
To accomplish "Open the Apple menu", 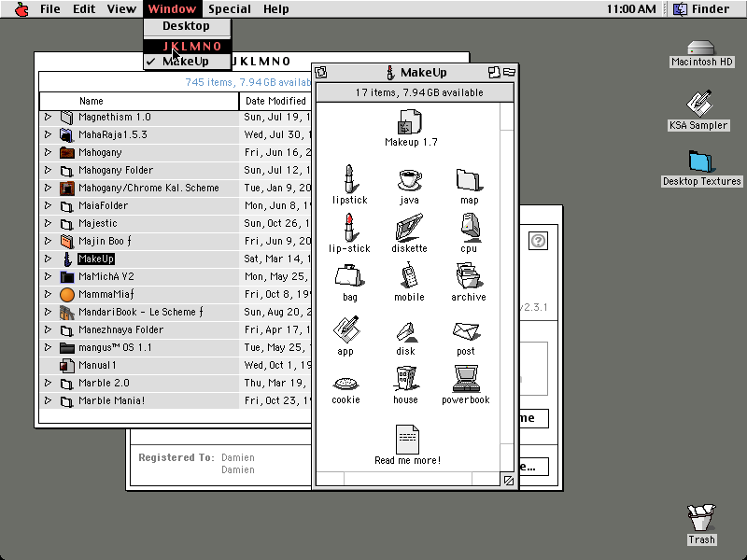I will pos(21,9).
